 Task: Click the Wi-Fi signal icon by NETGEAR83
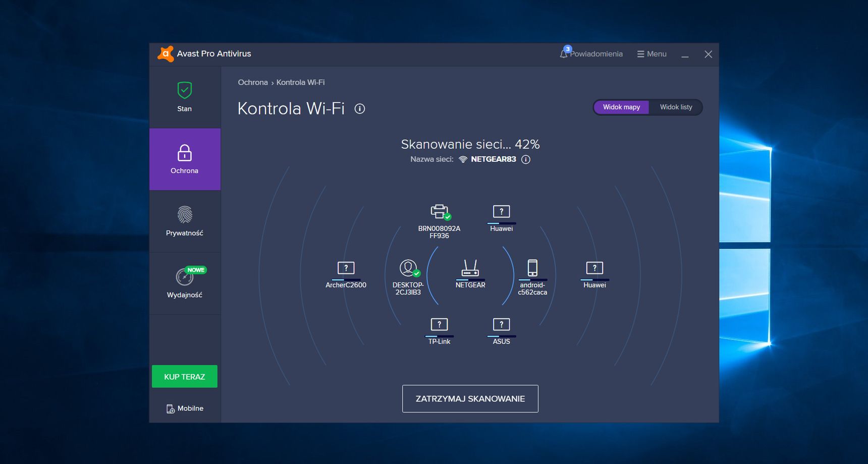463,159
